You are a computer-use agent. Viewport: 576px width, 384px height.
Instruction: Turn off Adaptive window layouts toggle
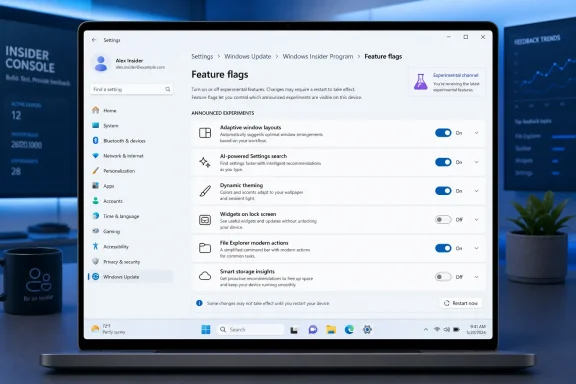point(443,133)
